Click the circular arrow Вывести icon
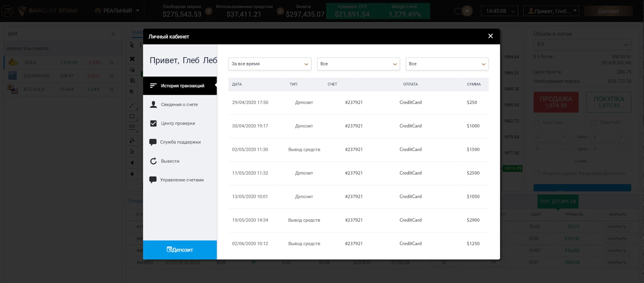Screen dimensions: 644x283 tap(153, 161)
